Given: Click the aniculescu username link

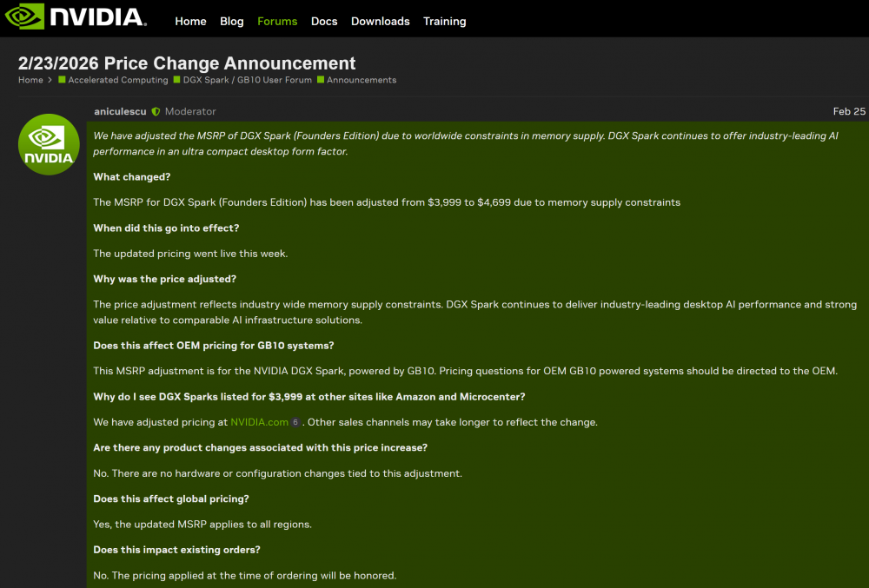Looking at the screenshot, I should (120, 112).
